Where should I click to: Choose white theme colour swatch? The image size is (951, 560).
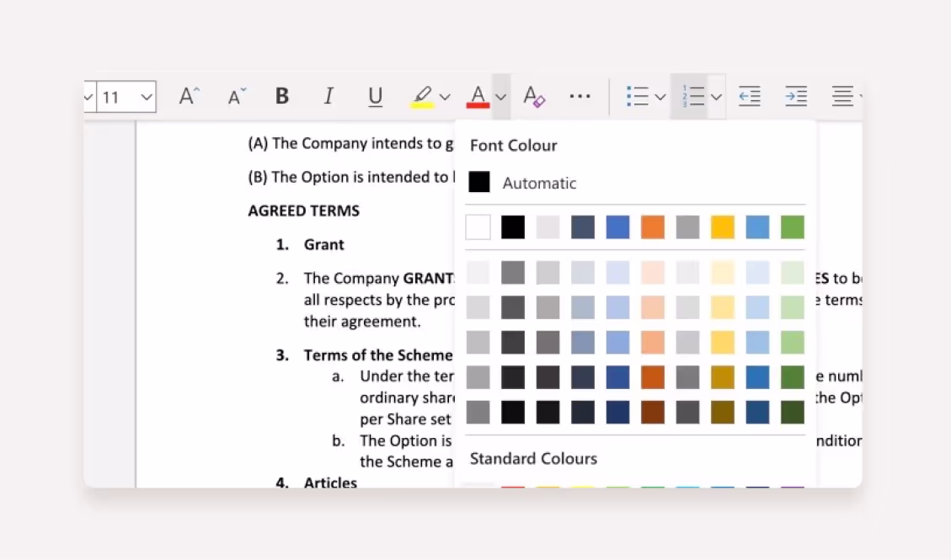point(478,227)
